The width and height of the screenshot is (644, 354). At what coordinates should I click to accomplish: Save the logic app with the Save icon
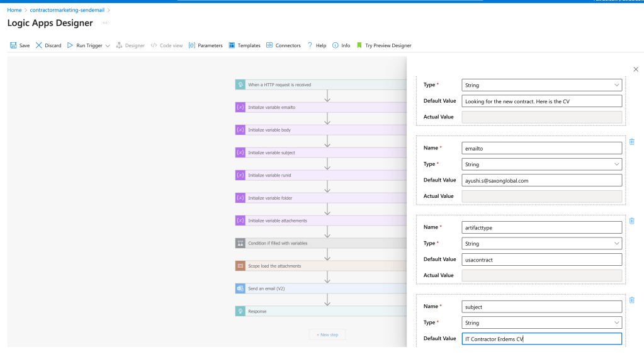click(13, 45)
